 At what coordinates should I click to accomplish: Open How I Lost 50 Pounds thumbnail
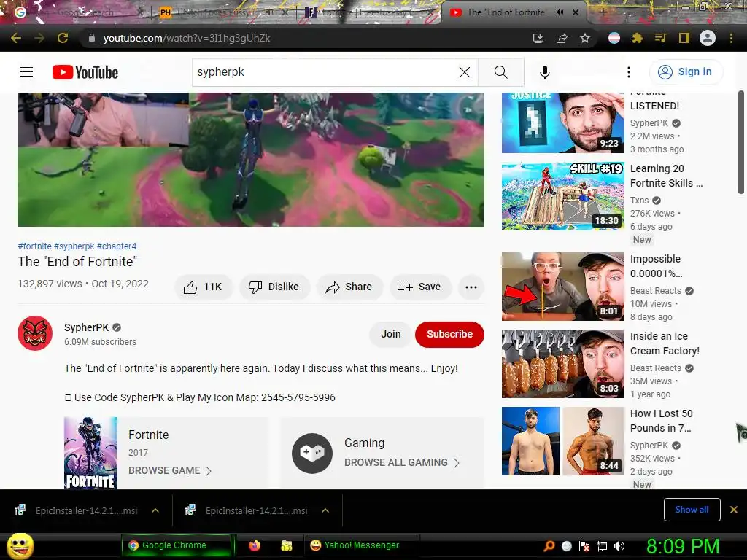563,441
